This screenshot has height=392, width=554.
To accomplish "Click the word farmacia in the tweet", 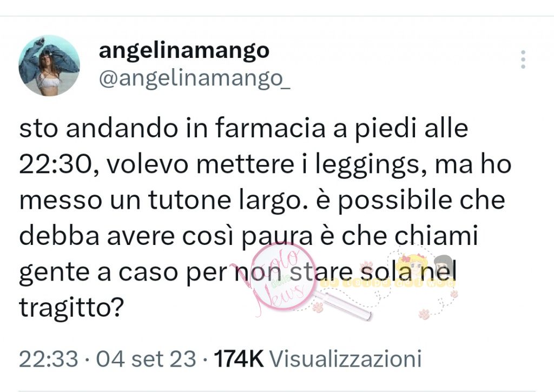I will pyautogui.click(x=270, y=128).
